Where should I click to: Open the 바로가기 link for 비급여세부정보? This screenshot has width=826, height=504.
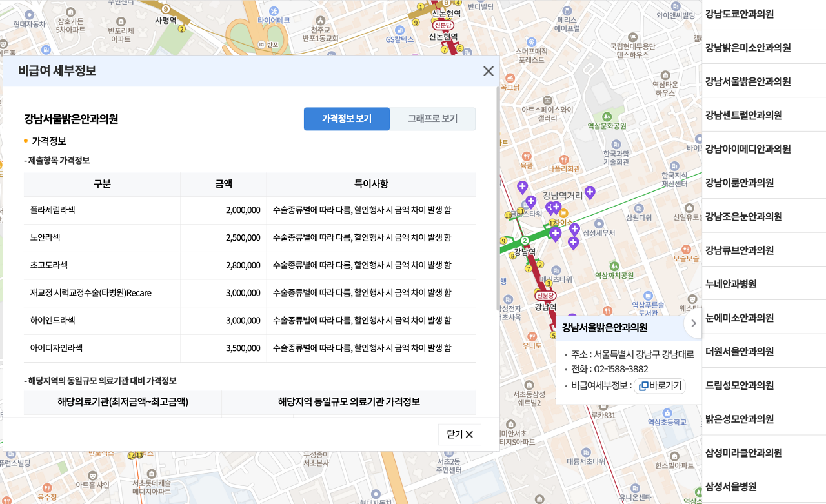660,386
